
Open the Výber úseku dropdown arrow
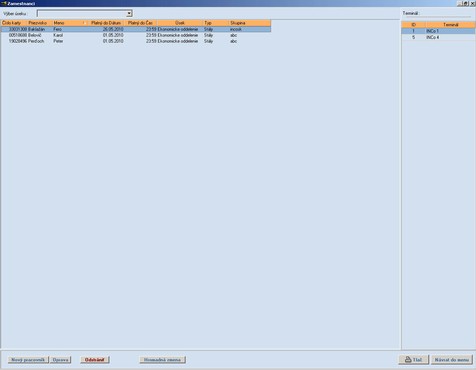(129, 14)
